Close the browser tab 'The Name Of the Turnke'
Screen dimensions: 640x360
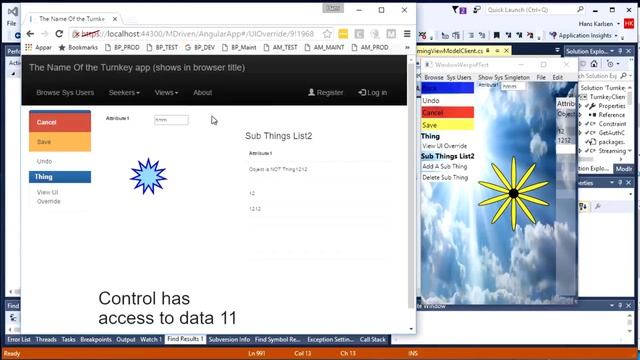pyautogui.click(x=115, y=19)
